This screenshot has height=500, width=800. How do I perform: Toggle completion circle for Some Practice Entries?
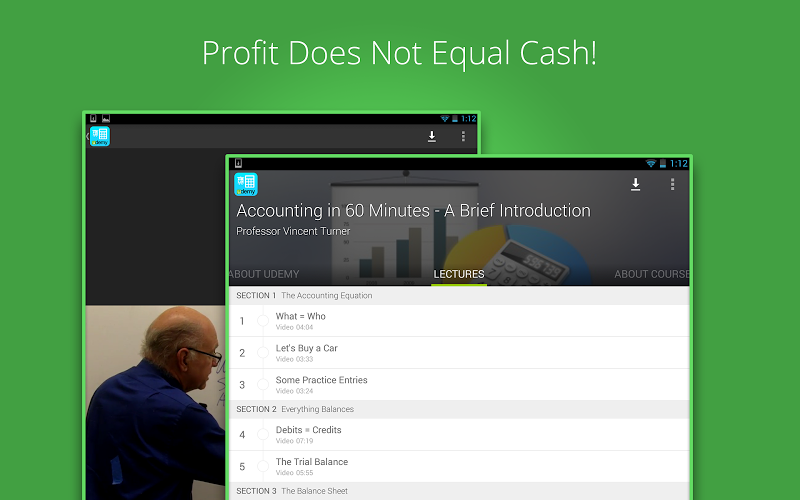point(263,385)
